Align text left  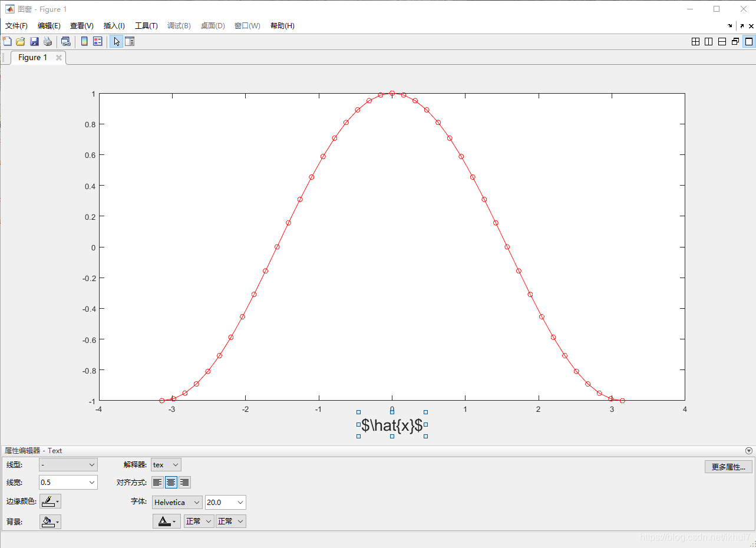coord(157,483)
